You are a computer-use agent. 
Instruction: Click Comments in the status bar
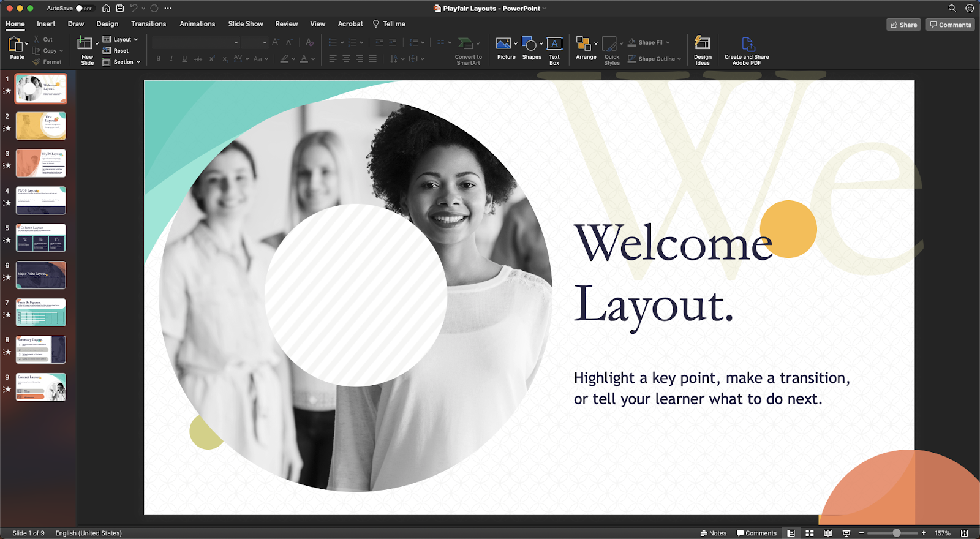756,533
